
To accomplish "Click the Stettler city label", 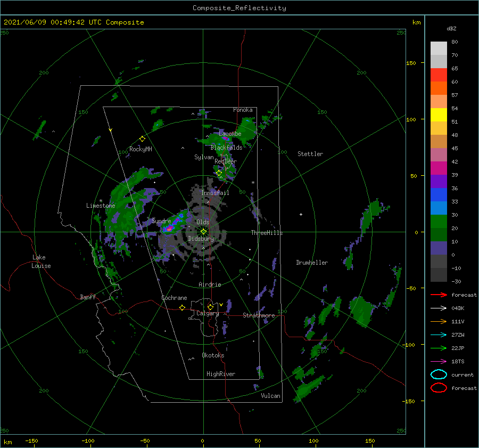I will pos(310,154).
